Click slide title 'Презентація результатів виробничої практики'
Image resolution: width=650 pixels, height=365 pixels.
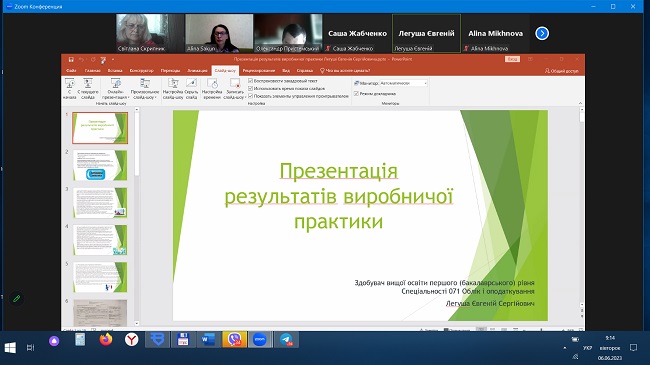point(339,196)
